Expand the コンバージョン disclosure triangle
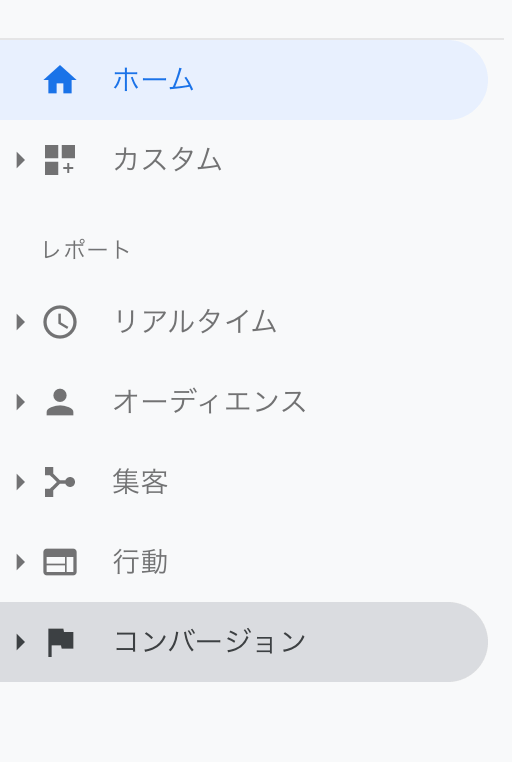Image resolution: width=512 pixels, height=762 pixels. click(x=20, y=642)
